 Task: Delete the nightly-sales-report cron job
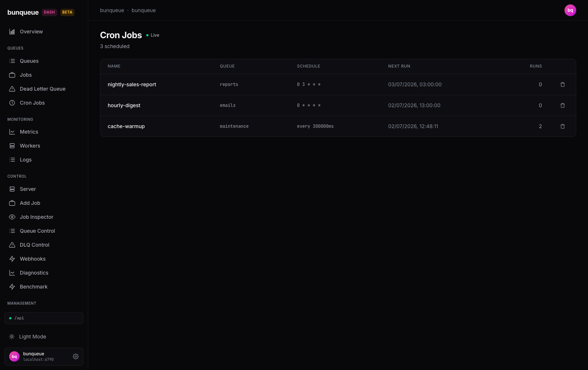[562, 84]
